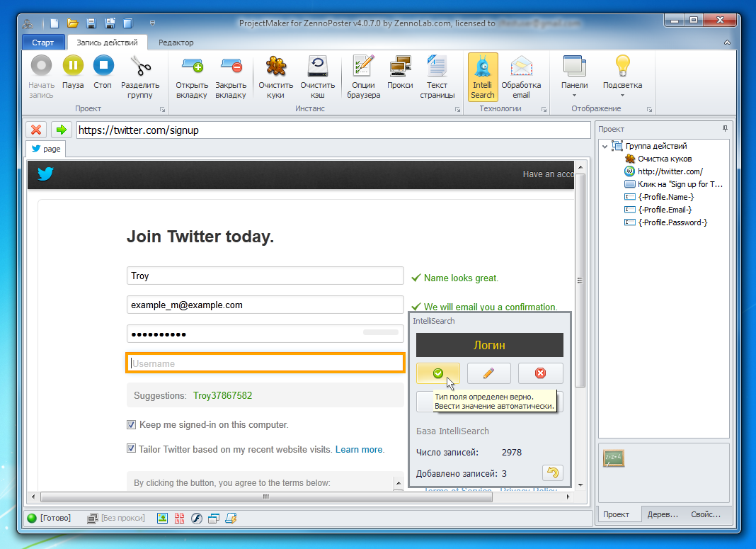Screen dimensions: 756x549
Task: Select {-Profile.Password-} action in tree
Action: click(666, 222)
